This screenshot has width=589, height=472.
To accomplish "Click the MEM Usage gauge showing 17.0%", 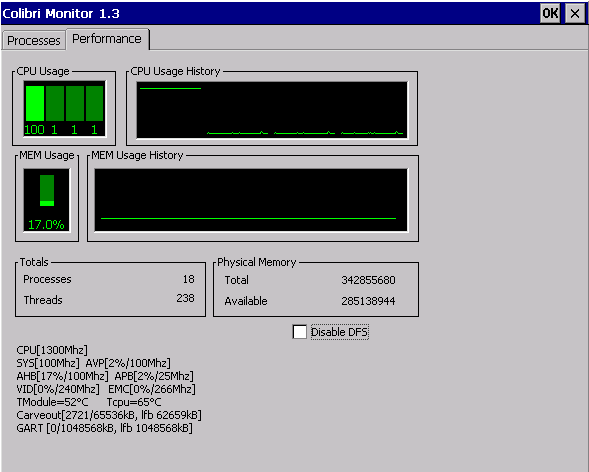I will 47,200.
